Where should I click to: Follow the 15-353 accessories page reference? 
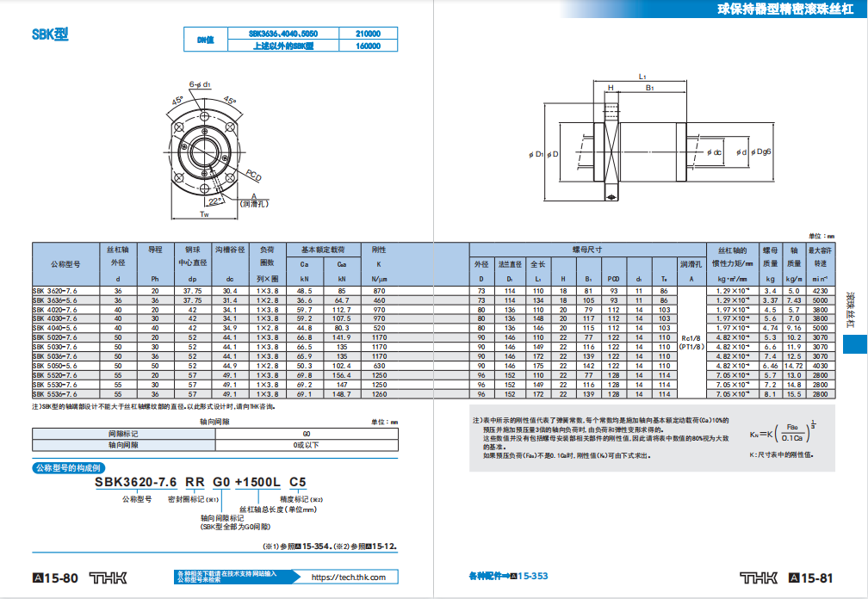click(532, 576)
